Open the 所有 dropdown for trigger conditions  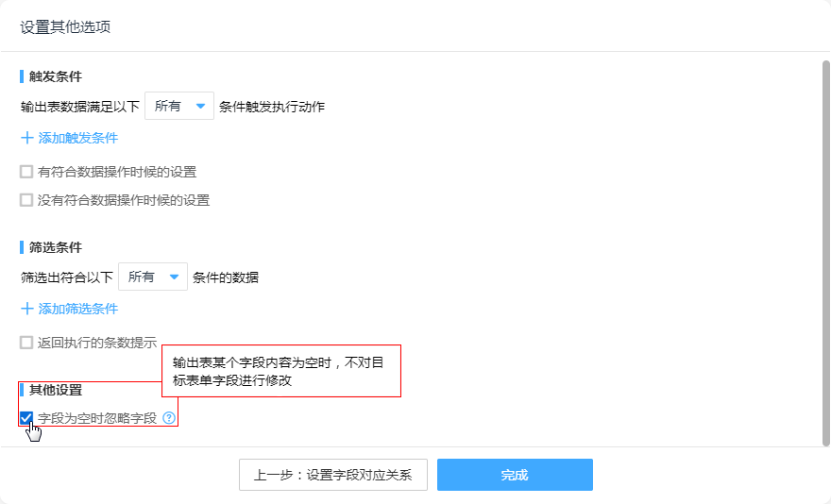[x=179, y=107]
